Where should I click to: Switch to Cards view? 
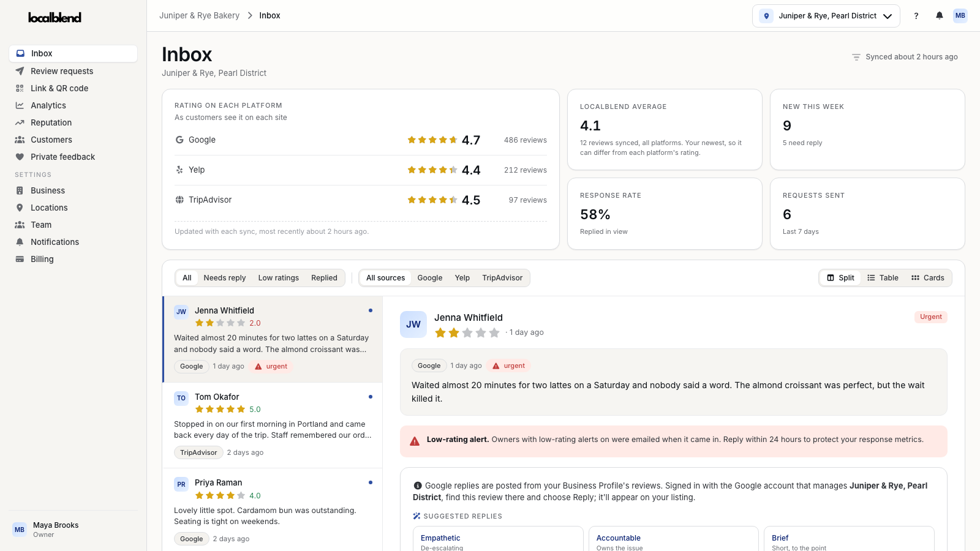point(928,278)
